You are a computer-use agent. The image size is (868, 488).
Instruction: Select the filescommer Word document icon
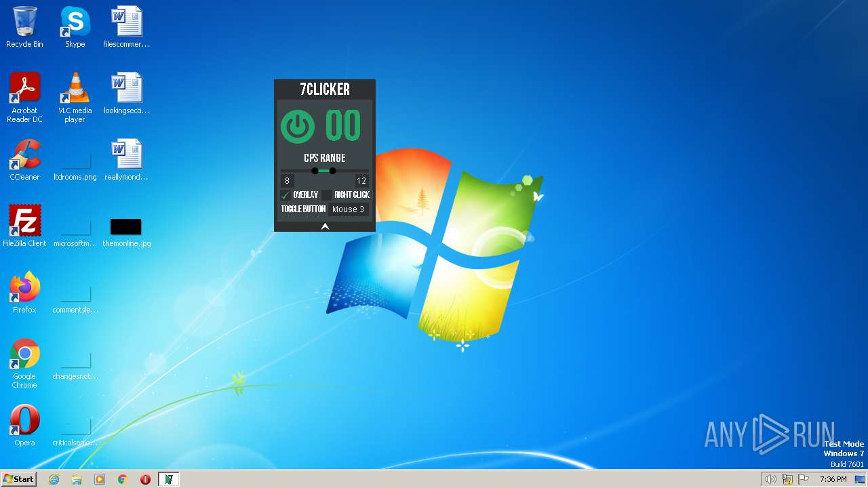coord(126,27)
